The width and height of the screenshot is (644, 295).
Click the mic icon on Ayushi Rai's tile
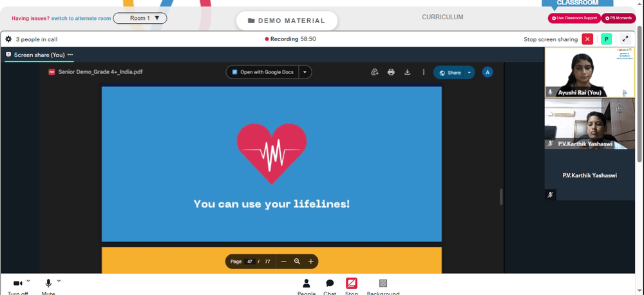click(x=551, y=93)
